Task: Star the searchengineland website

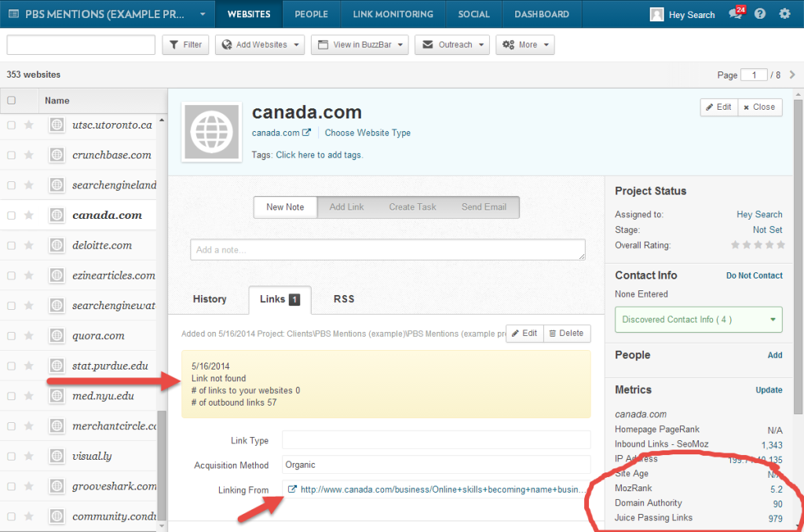Action: point(29,185)
